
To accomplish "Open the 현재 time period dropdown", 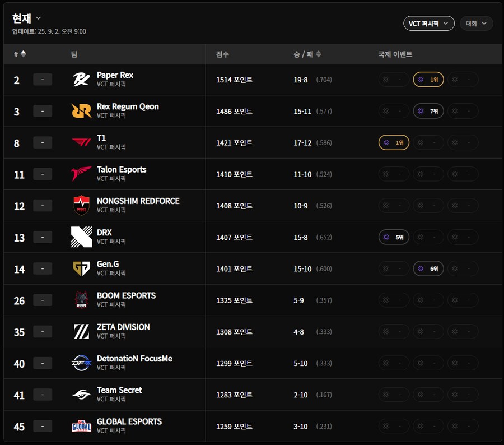I will pos(27,18).
